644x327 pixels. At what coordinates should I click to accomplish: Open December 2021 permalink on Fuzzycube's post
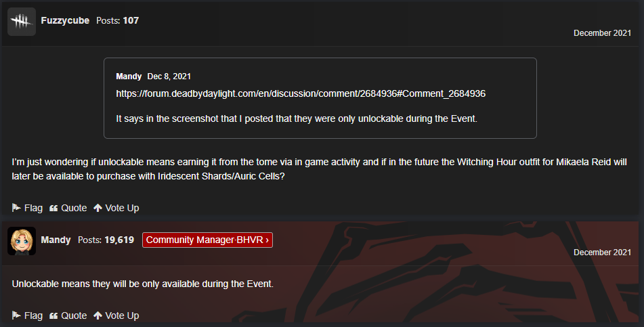(x=602, y=33)
